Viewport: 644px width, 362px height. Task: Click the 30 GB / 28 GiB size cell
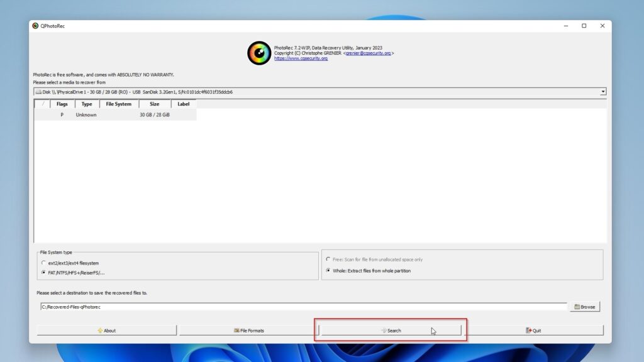click(155, 115)
